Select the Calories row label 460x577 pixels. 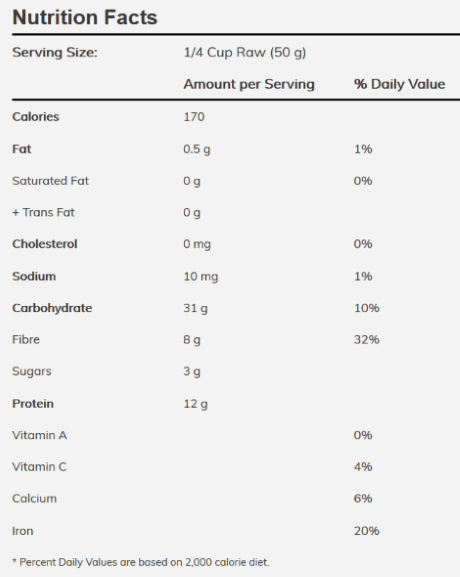tap(36, 117)
